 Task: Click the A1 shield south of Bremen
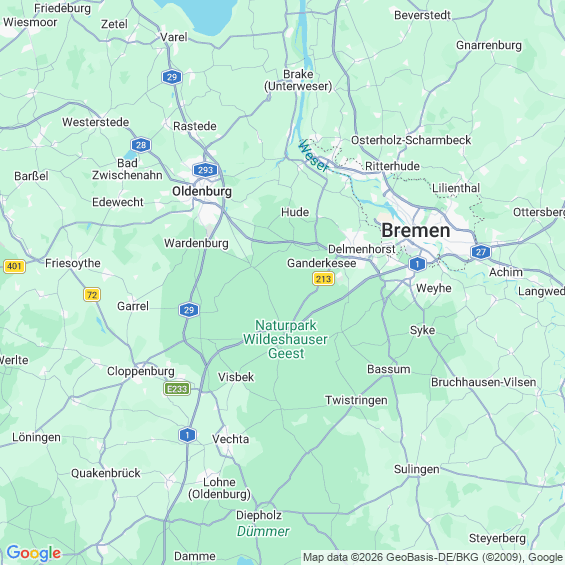pyautogui.click(x=417, y=264)
